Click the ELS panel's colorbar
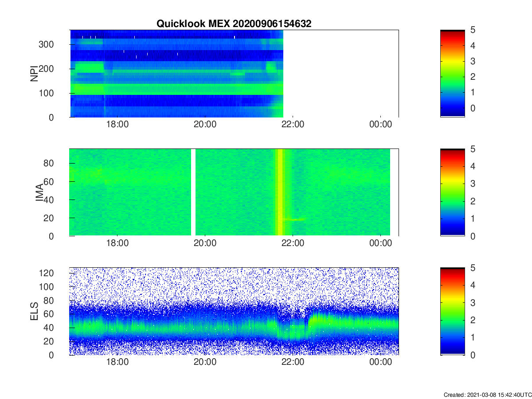532x399 pixels. [x=452, y=311]
